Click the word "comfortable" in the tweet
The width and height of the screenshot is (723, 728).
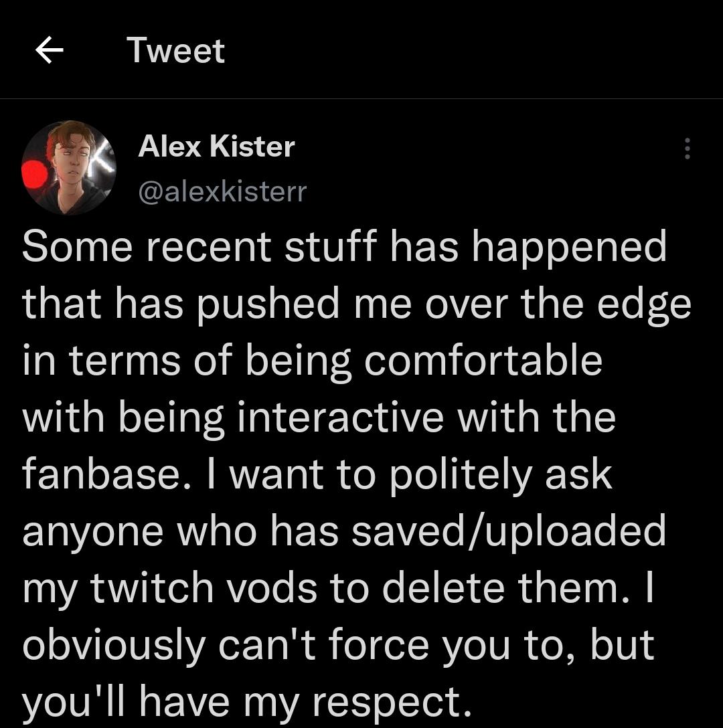pos(483,361)
